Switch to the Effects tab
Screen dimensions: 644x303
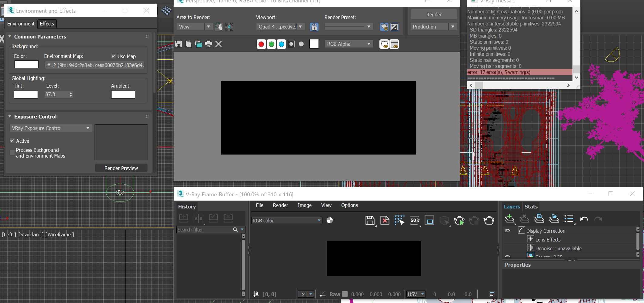[x=47, y=24]
